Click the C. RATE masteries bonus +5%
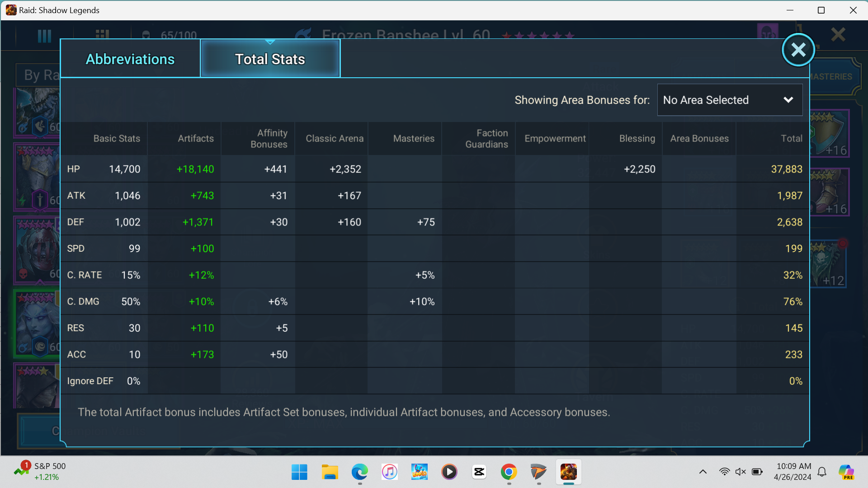The image size is (868, 488). pos(425,275)
